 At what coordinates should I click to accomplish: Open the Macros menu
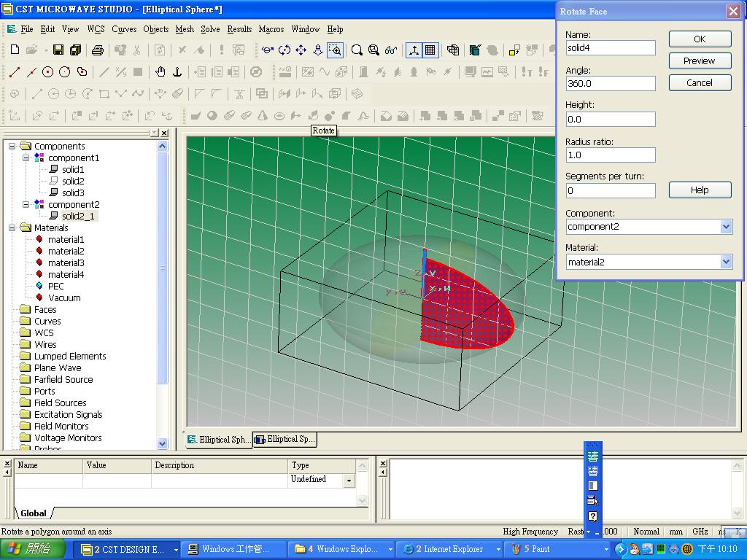(271, 29)
